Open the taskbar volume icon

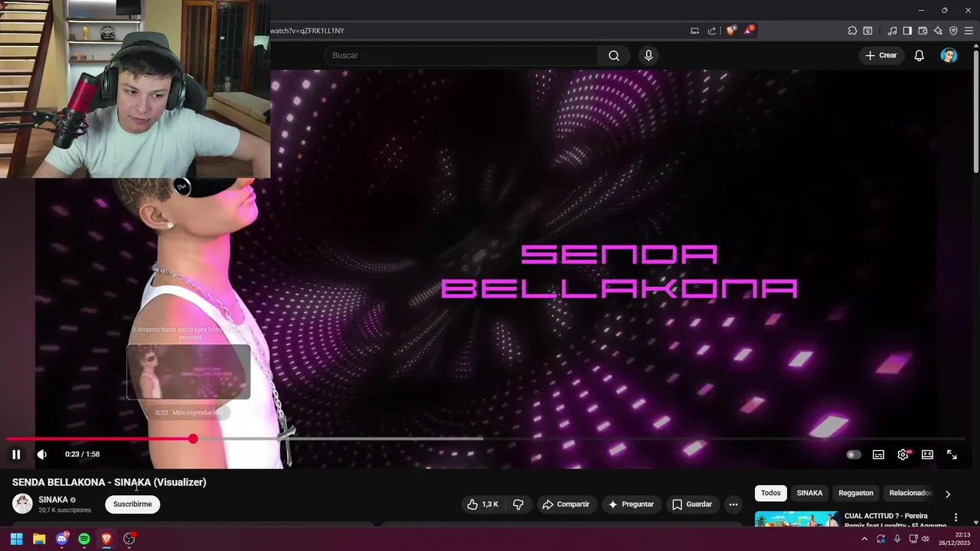coord(925,539)
